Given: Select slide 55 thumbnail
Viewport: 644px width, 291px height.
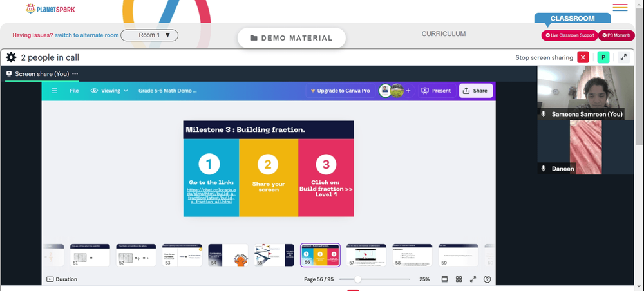Looking at the screenshot, I should (274, 256).
